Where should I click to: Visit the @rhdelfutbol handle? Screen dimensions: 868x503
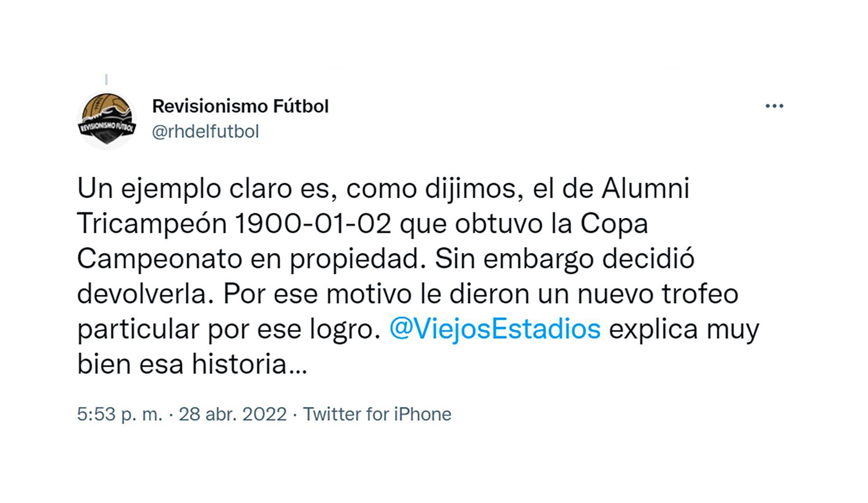tap(205, 132)
